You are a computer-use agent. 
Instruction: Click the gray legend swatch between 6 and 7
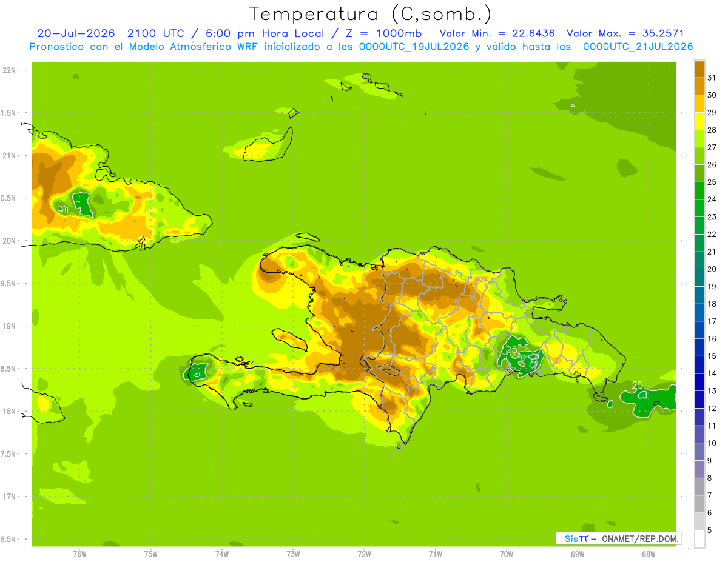tap(699, 504)
